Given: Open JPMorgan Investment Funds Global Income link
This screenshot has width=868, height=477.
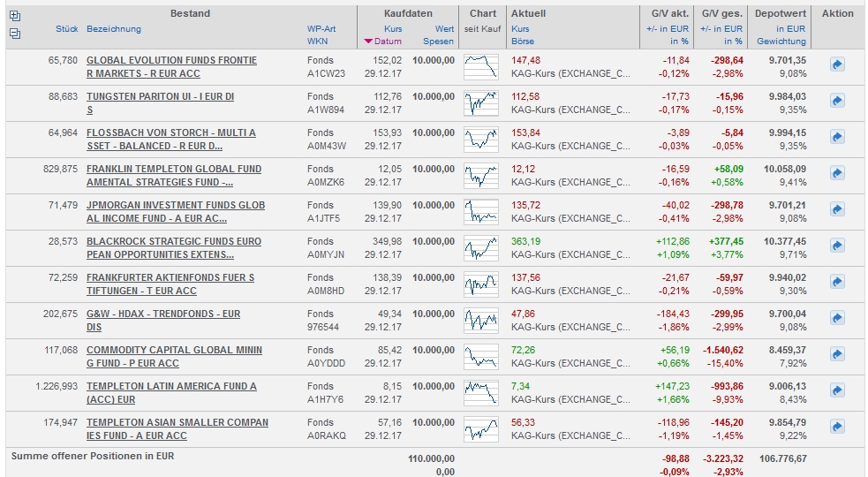Looking at the screenshot, I should [176, 212].
